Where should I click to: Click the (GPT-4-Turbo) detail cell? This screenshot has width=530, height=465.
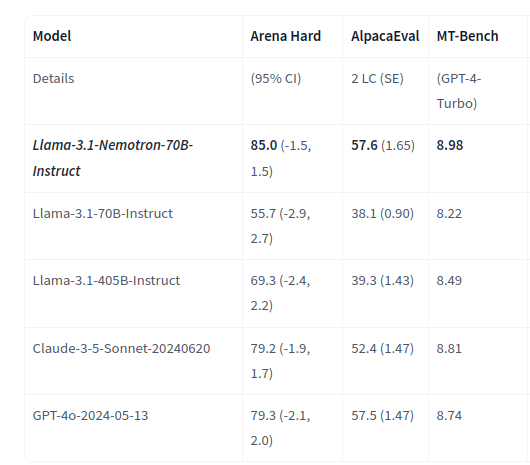point(459,91)
